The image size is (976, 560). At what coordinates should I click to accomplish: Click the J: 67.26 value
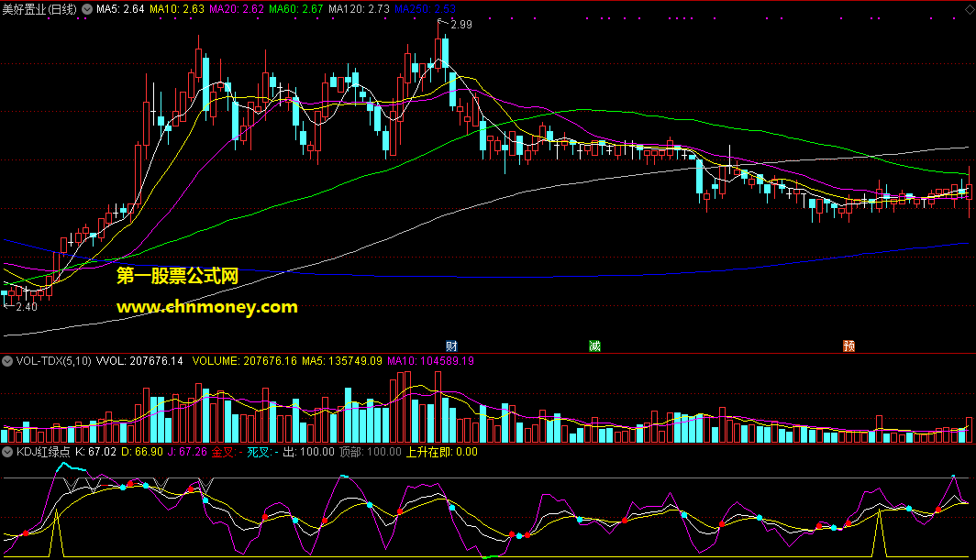point(187,452)
